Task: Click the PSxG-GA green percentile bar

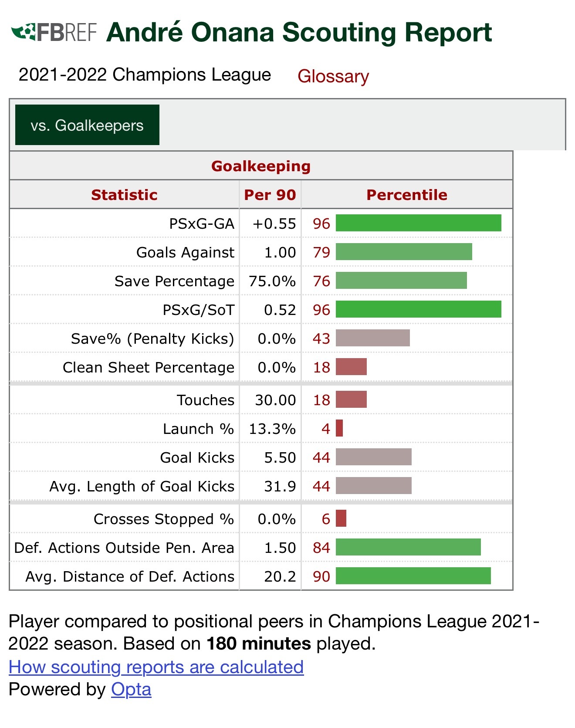Action: pyautogui.click(x=419, y=223)
